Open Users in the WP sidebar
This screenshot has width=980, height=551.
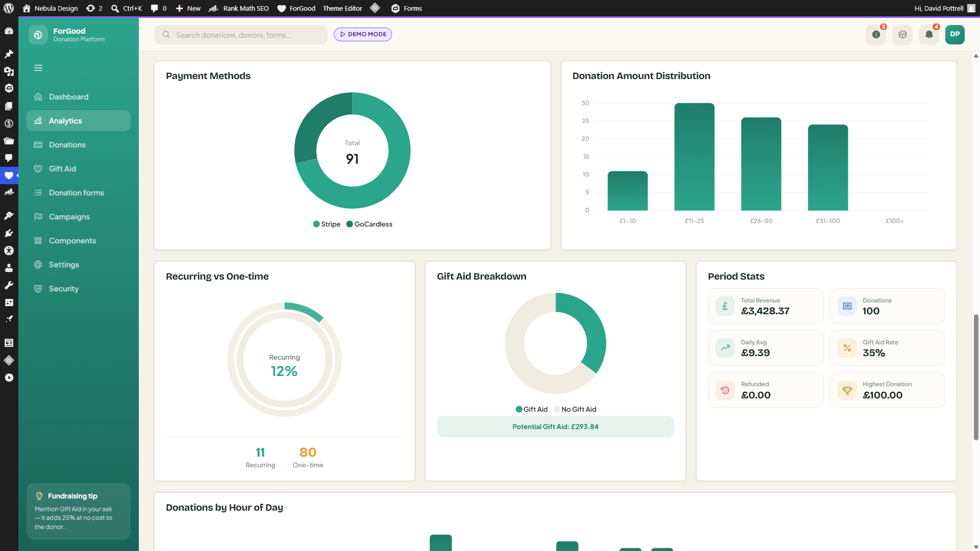9,268
